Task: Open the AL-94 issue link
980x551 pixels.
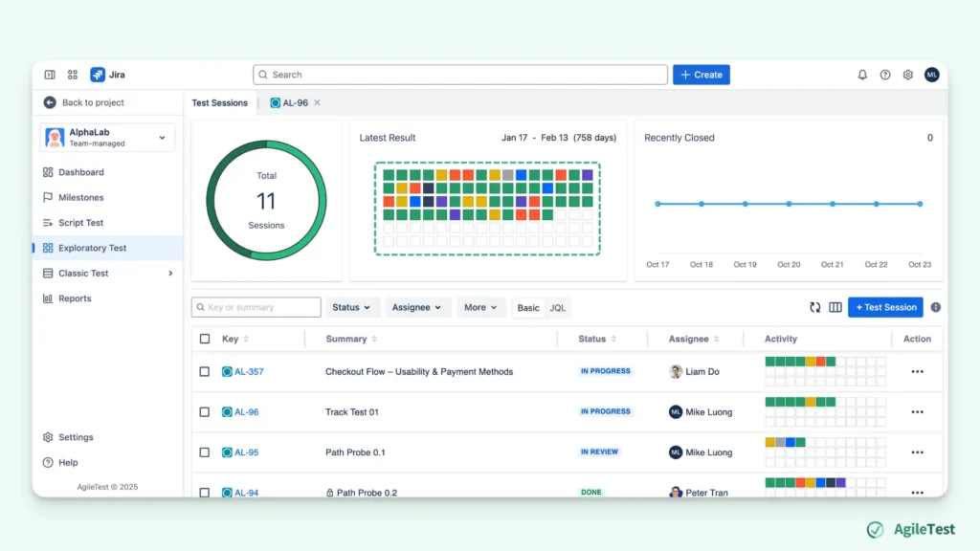Action: click(246, 493)
